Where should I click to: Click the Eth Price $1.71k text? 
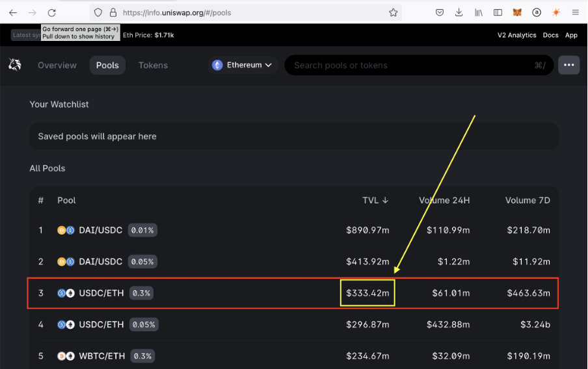click(148, 35)
